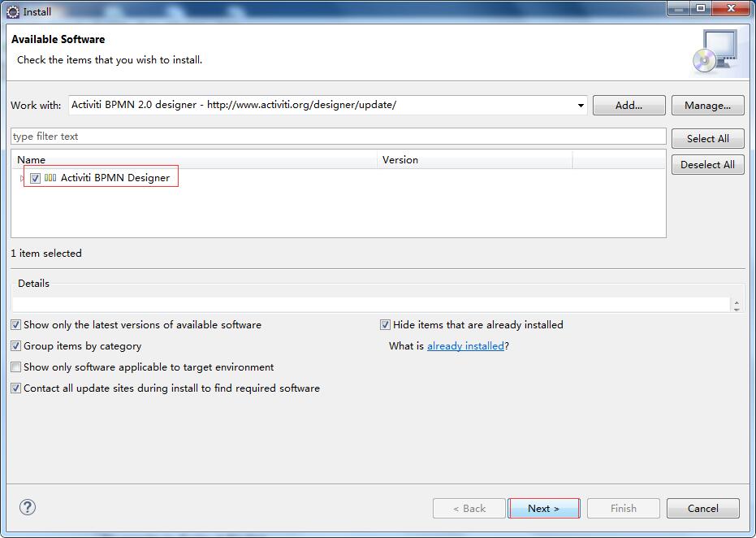Maximize the Install window
Image resolution: width=756 pixels, height=538 pixels.
coord(701,8)
